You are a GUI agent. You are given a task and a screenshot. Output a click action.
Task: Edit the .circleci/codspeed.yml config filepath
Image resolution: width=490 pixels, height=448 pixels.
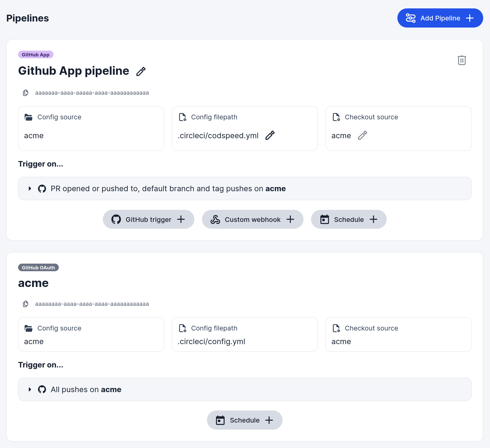click(270, 135)
